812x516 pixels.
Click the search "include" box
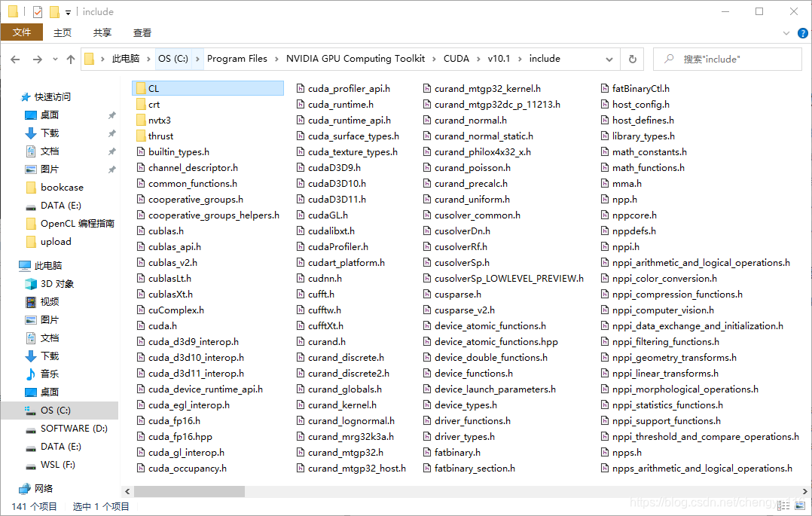727,59
